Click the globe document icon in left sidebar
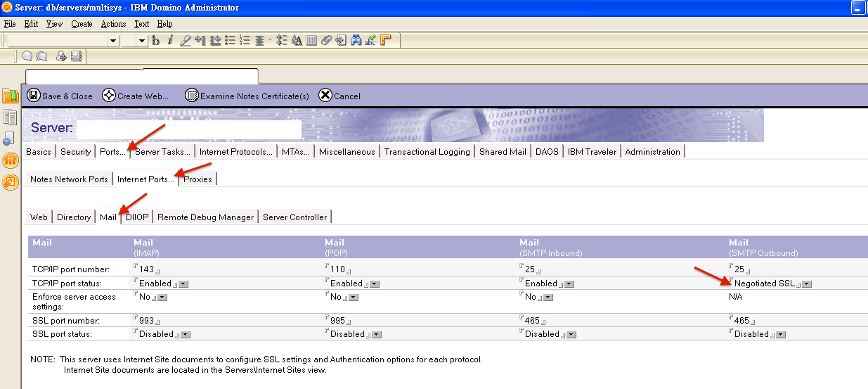The width and height of the screenshot is (868, 389). pos(10,139)
